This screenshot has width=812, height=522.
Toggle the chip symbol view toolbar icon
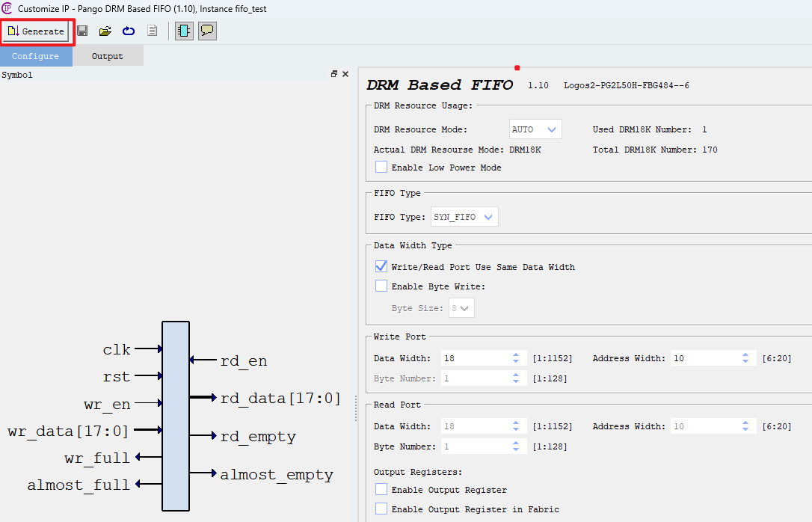point(183,31)
